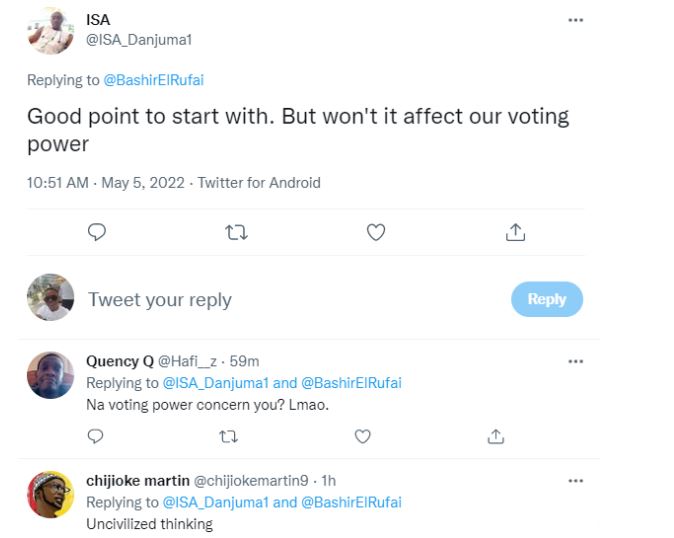Retweet Quency Q's reply

229,436
